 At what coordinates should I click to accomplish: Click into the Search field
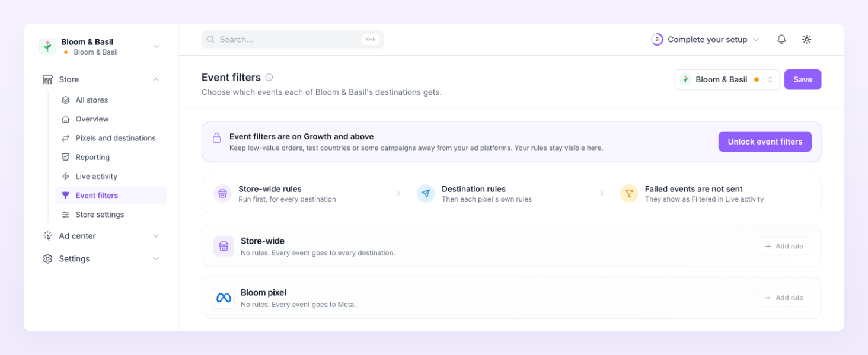click(x=292, y=40)
